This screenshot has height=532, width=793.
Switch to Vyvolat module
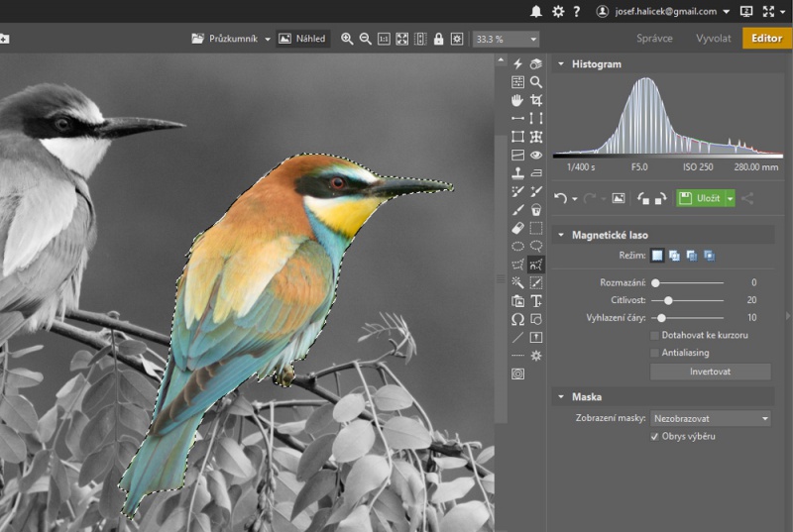(713, 39)
